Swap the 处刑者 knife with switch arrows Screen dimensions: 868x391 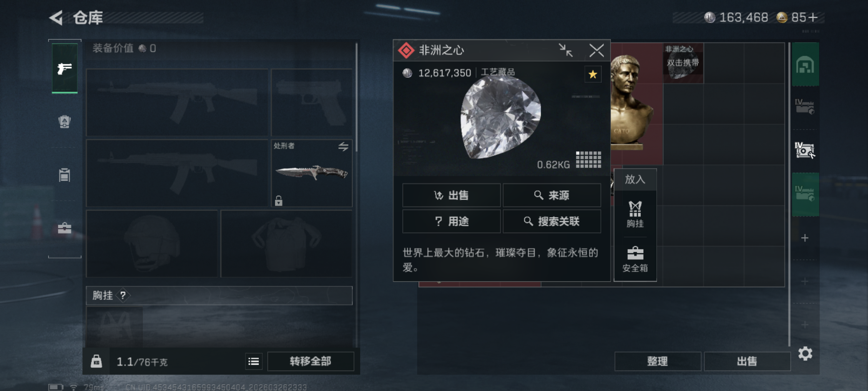pos(343,146)
